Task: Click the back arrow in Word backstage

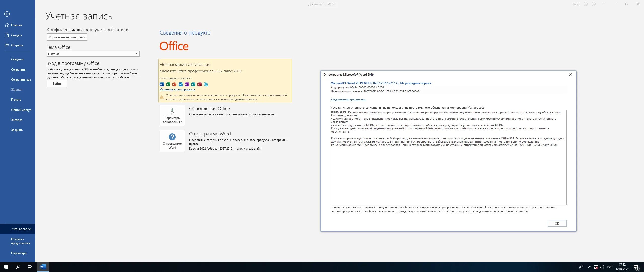Action: tap(7, 14)
